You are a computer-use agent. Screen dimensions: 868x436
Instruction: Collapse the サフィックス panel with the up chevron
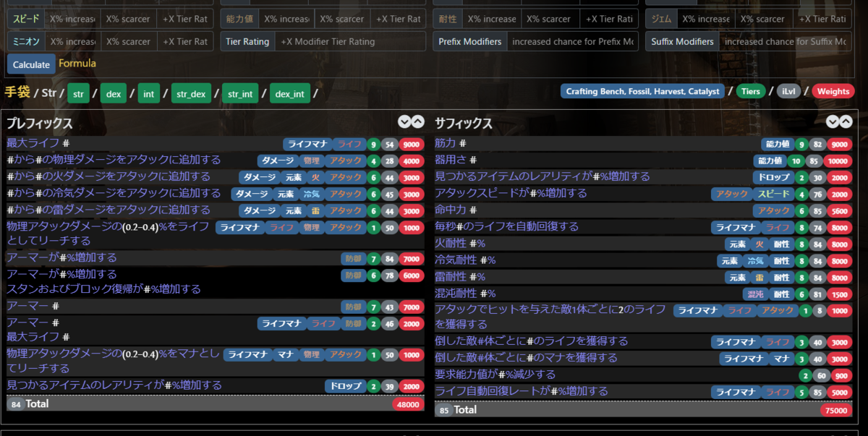847,122
